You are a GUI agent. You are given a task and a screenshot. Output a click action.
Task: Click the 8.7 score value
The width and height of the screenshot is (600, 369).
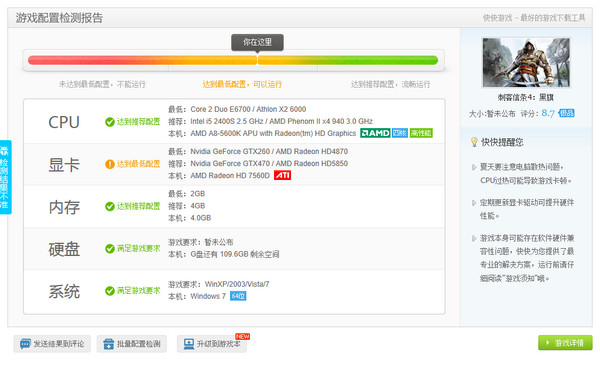[548, 113]
